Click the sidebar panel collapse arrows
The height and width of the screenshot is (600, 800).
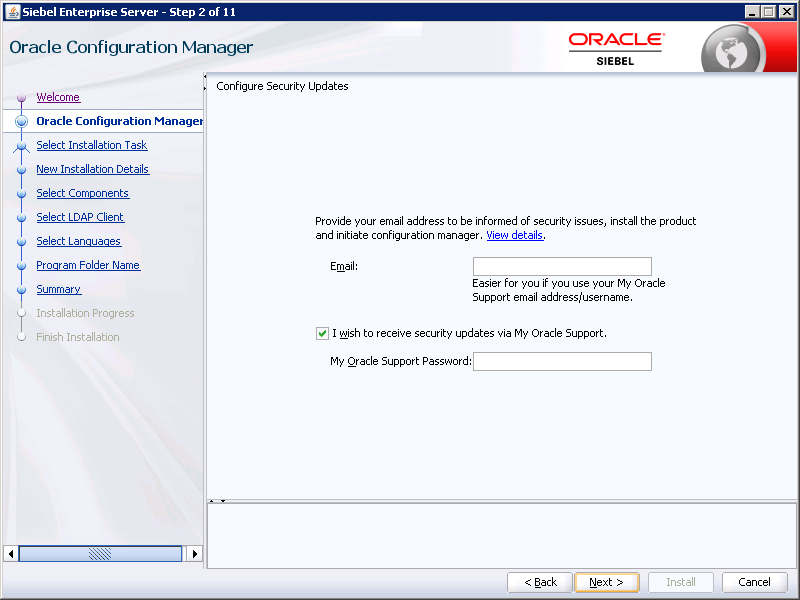coord(205,82)
